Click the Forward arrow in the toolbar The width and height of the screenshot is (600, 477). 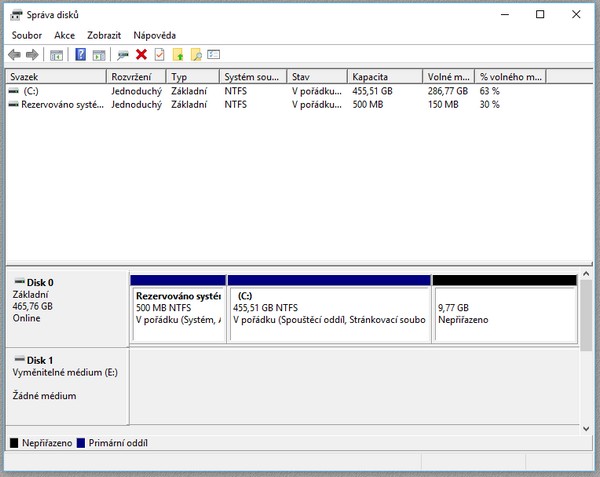pyautogui.click(x=32, y=55)
